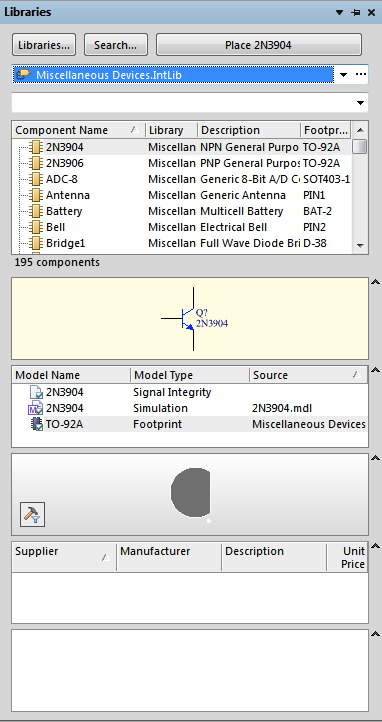382x722 pixels.
Task: Select the 2N3904 Signal Integrity model icon
Action: pos(36,393)
